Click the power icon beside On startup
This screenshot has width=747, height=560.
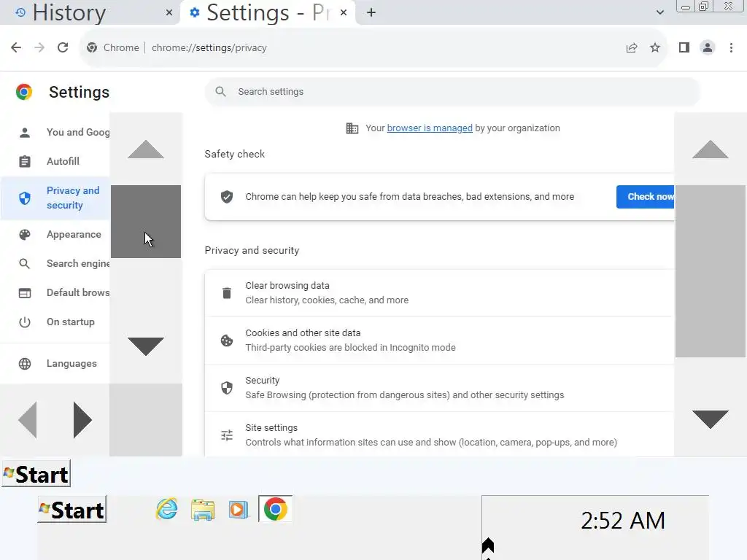click(25, 322)
